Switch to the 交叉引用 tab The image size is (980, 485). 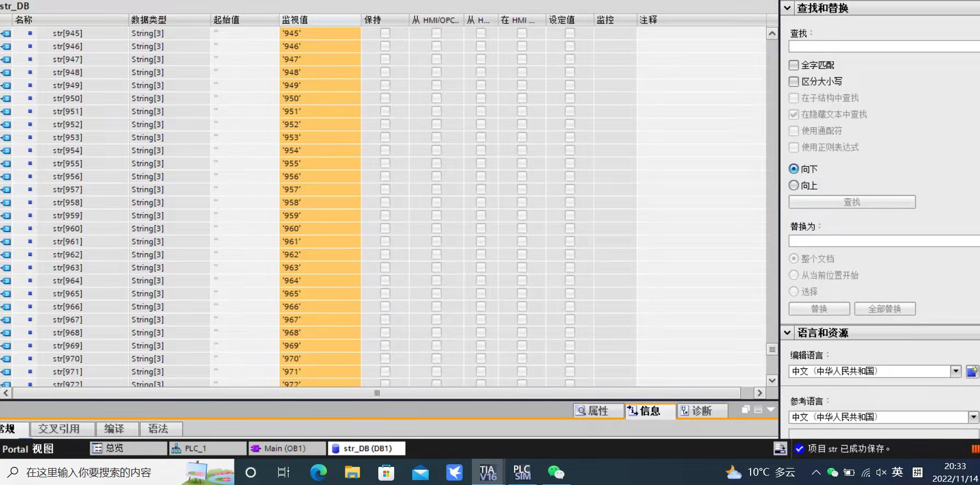(x=59, y=429)
